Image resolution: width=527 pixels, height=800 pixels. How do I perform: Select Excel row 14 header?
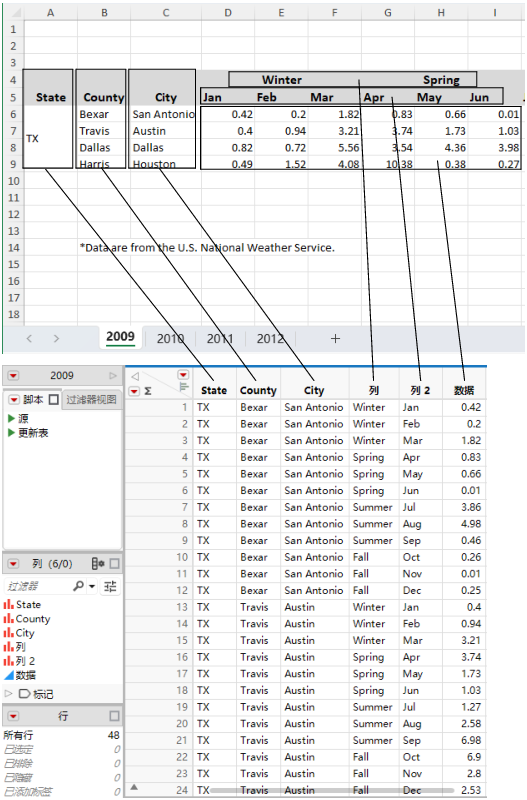click(x=13, y=248)
